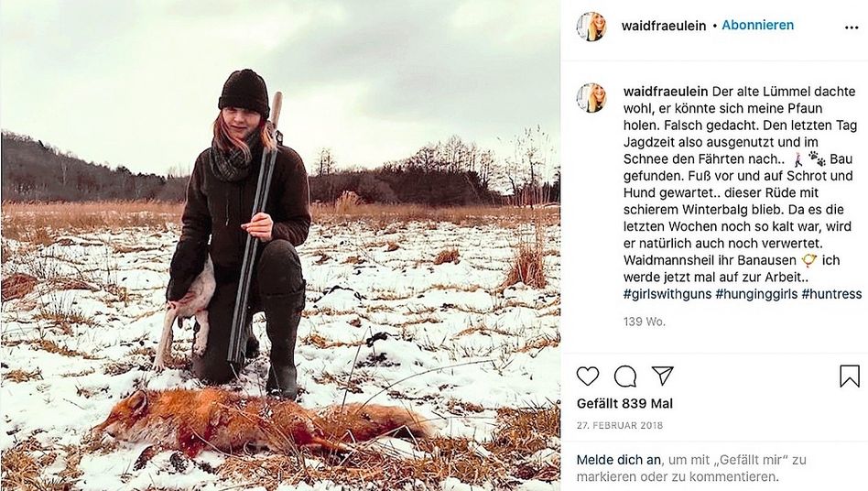Screen dimensions: 868x491
Task: Open #huntress hashtag
Action: 831,294
